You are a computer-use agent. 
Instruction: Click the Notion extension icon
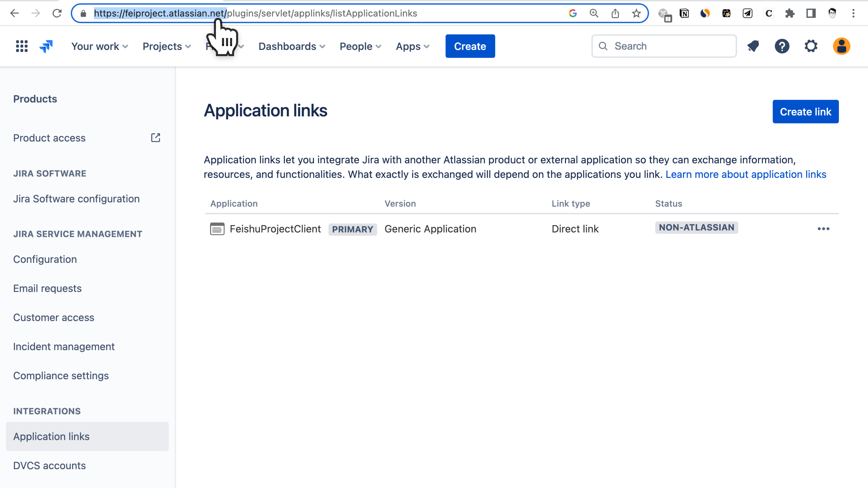click(x=684, y=13)
